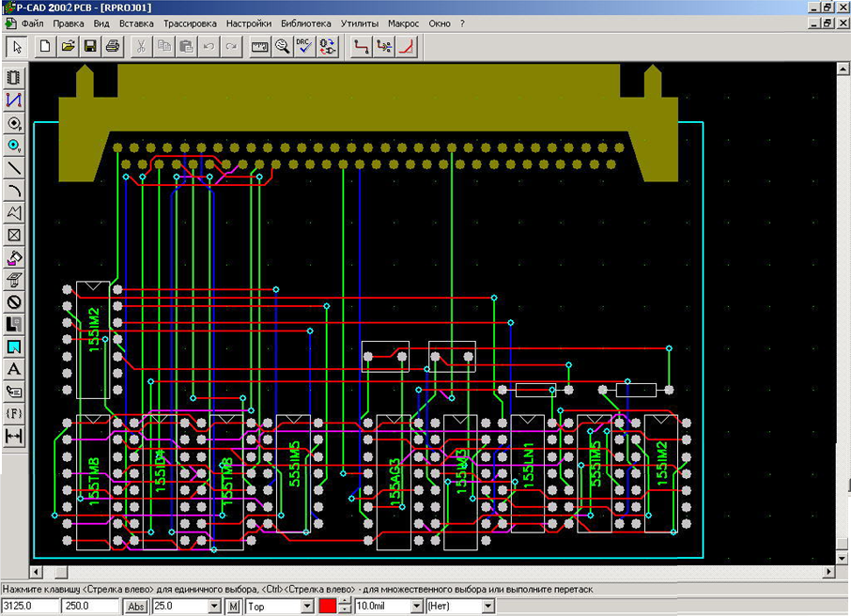Click the layer stepper down arrow
This screenshot has height=616, width=851.
click(345, 609)
